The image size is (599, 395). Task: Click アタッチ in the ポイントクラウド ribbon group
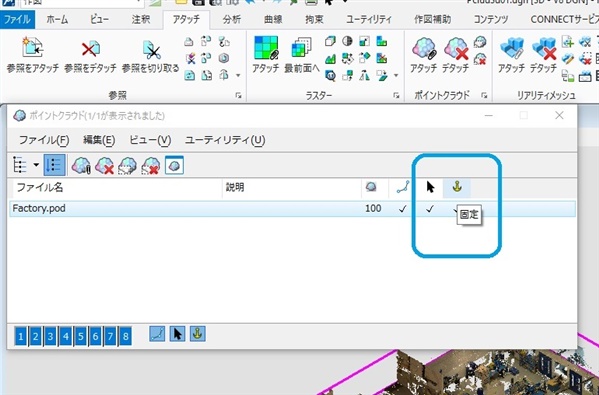pos(423,54)
